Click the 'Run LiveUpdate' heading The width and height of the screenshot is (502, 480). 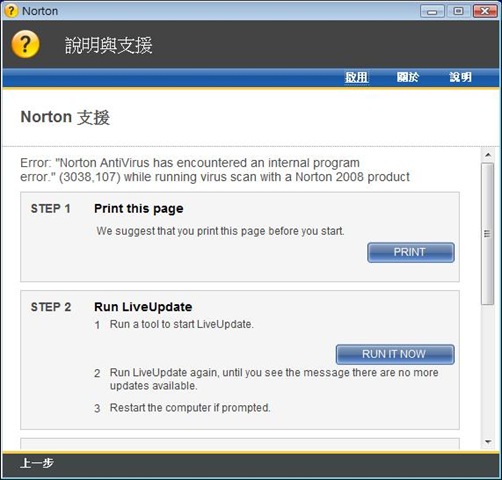(143, 307)
